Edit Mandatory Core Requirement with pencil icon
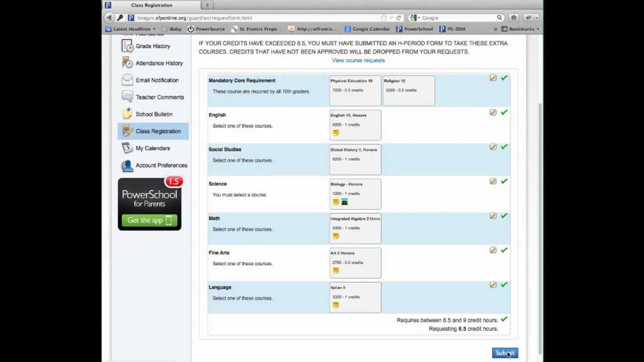Screen dimensions: 644x362 click(493, 78)
